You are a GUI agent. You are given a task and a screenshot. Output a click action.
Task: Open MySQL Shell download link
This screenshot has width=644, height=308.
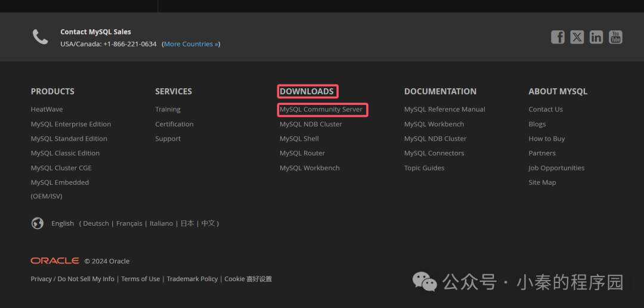299,139
